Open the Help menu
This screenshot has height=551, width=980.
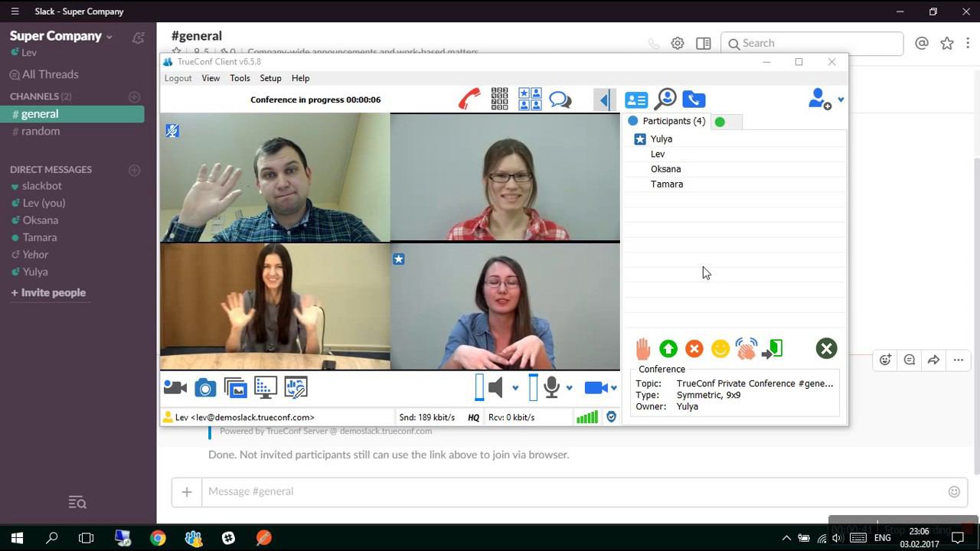click(300, 78)
